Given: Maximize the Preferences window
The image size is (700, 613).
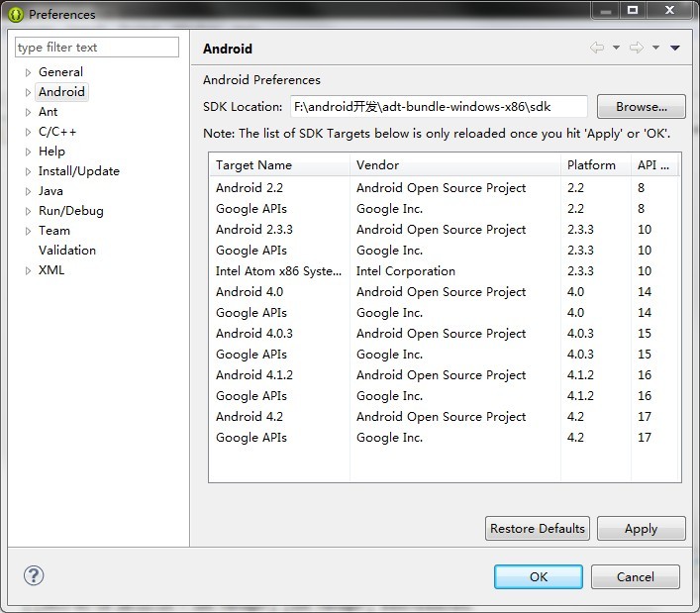Looking at the screenshot, I should [633, 10].
